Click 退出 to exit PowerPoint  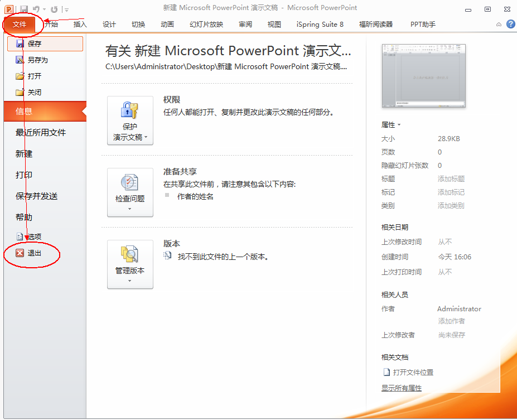click(45, 253)
